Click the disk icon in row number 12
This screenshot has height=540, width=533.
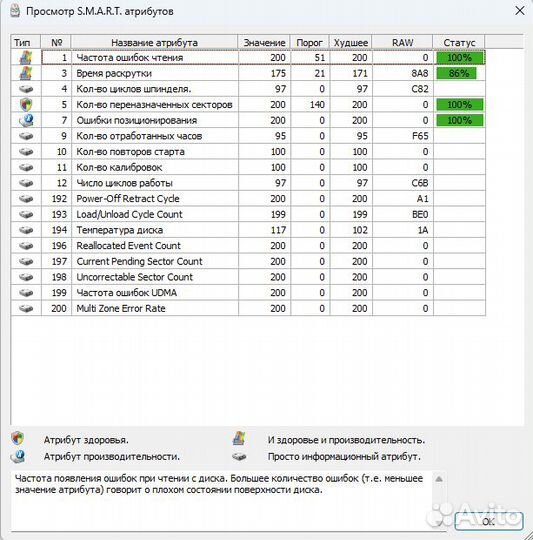coord(26,183)
